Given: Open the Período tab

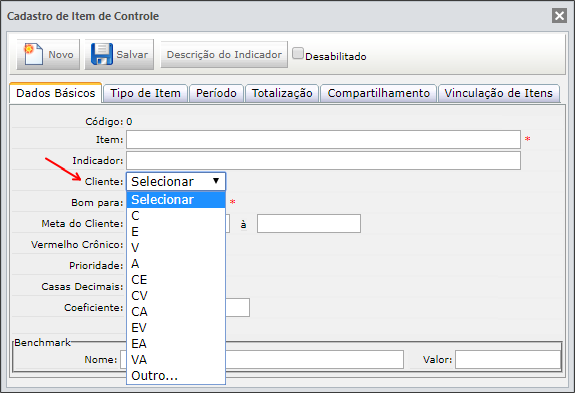Looking at the screenshot, I should (216, 93).
